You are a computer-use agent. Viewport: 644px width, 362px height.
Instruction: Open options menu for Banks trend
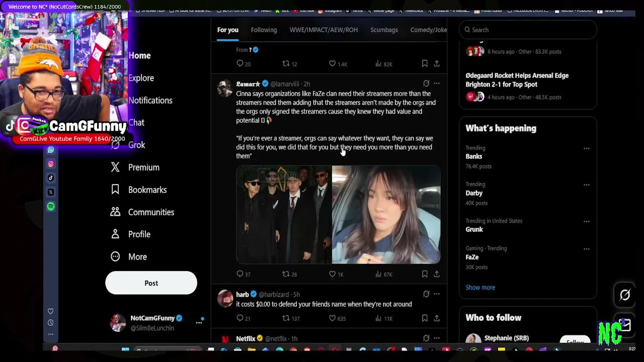pos(586,148)
